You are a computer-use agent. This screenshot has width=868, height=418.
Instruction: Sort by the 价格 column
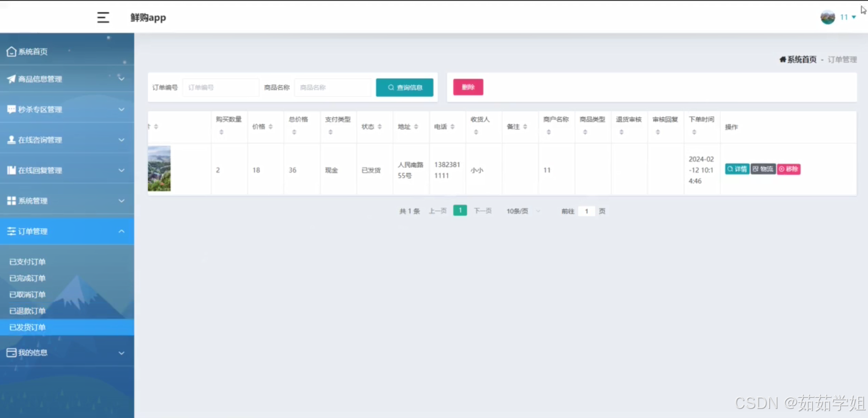270,127
